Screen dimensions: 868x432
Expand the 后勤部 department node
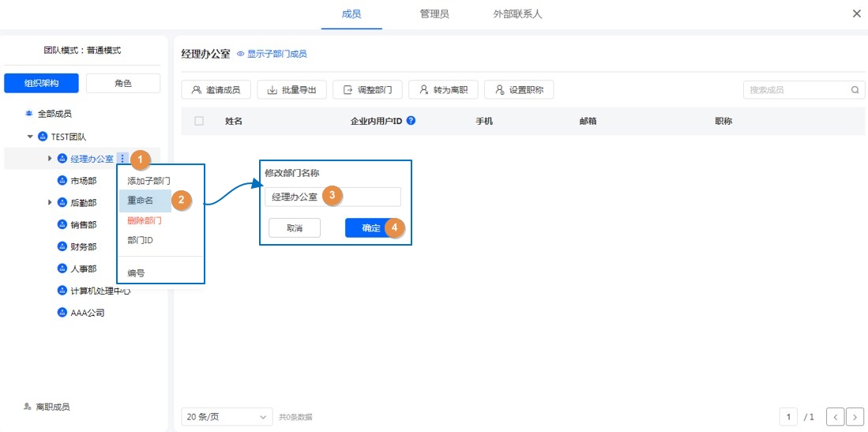point(51,203)
